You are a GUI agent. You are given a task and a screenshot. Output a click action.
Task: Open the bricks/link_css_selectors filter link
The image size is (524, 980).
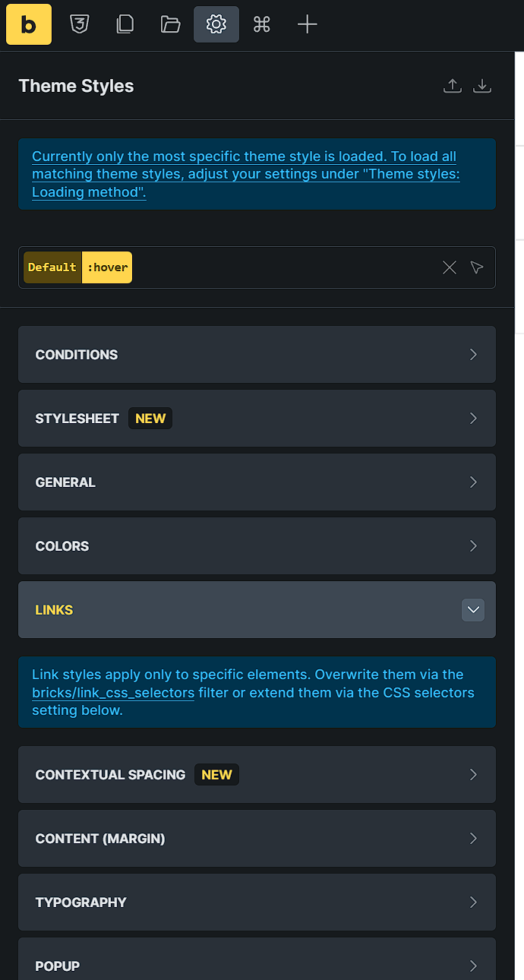pos(113,693)
